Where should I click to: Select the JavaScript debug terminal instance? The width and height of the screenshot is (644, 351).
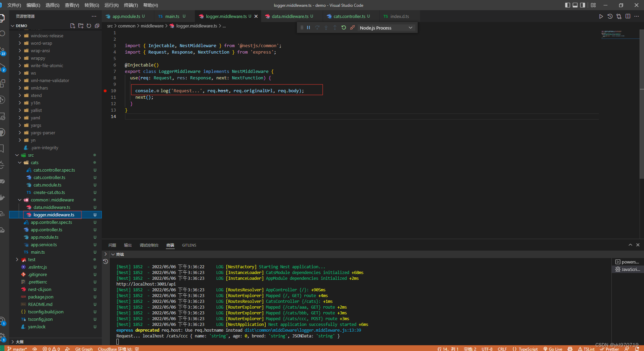coord(627,269)
